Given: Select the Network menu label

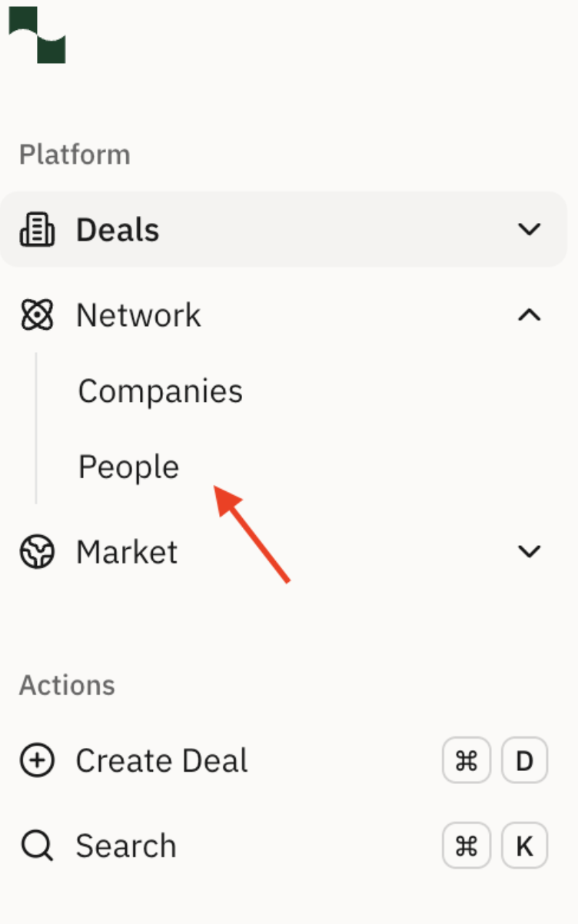Looking at the screenshot, I should tap(138, 315).
